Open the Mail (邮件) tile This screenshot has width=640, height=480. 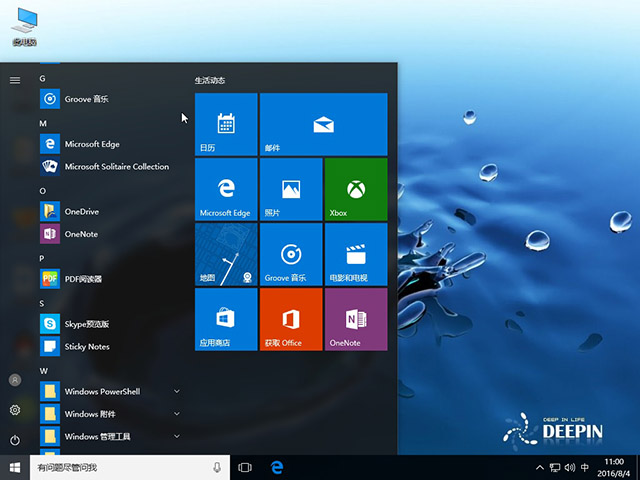pyautogui.click(x=322, y=124)
